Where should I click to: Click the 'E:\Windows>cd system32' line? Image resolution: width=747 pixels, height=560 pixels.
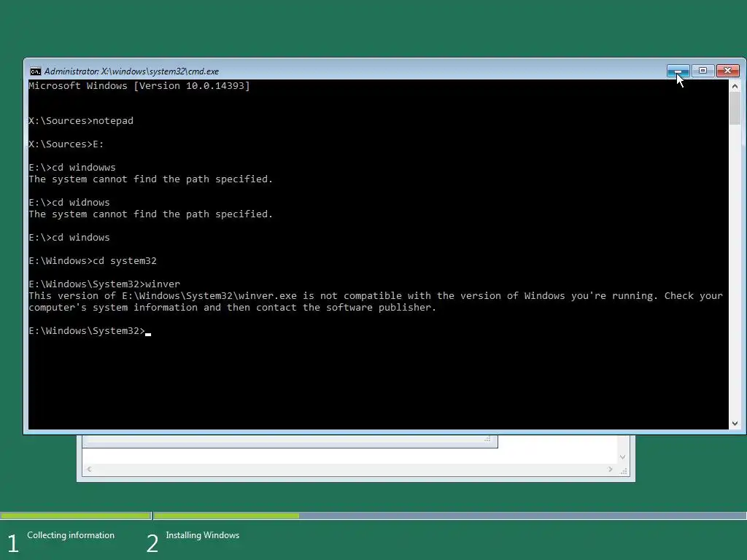point(93,261)
